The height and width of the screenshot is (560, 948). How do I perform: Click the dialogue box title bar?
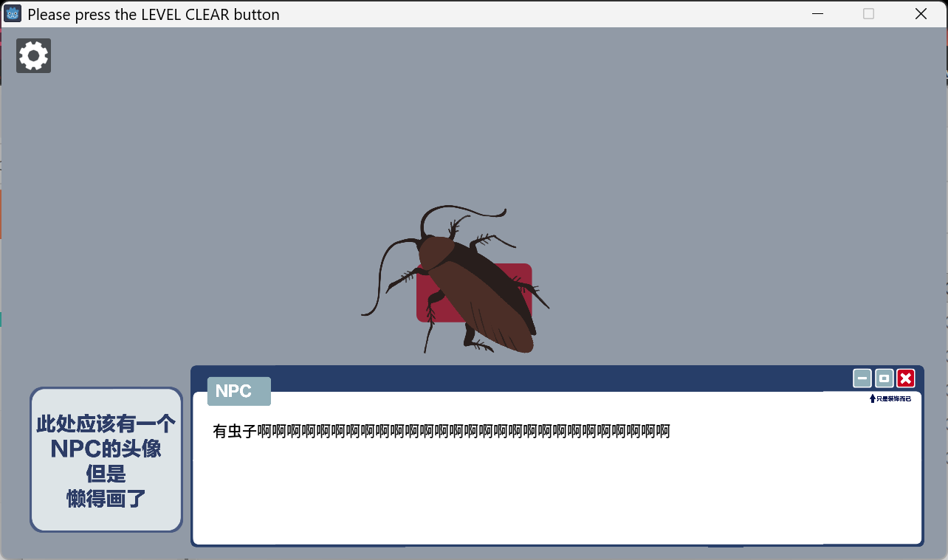click(x=517, y=378)
